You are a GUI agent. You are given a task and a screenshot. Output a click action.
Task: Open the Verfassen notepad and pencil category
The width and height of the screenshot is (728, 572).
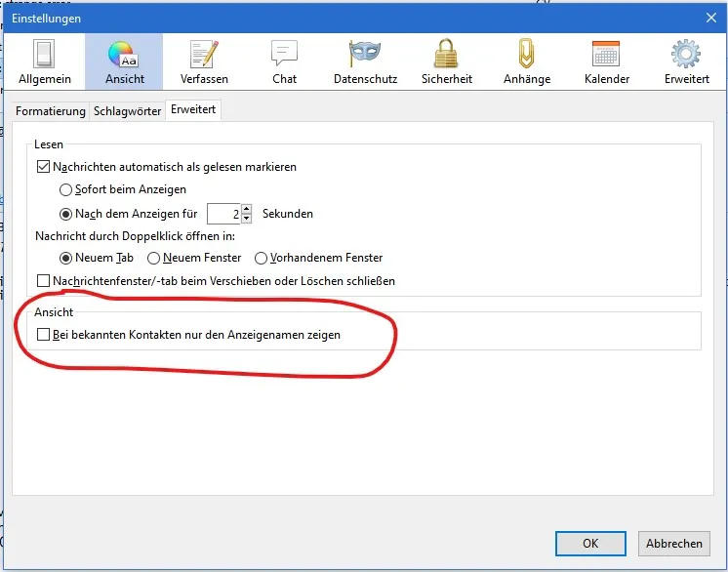point(204,61)
